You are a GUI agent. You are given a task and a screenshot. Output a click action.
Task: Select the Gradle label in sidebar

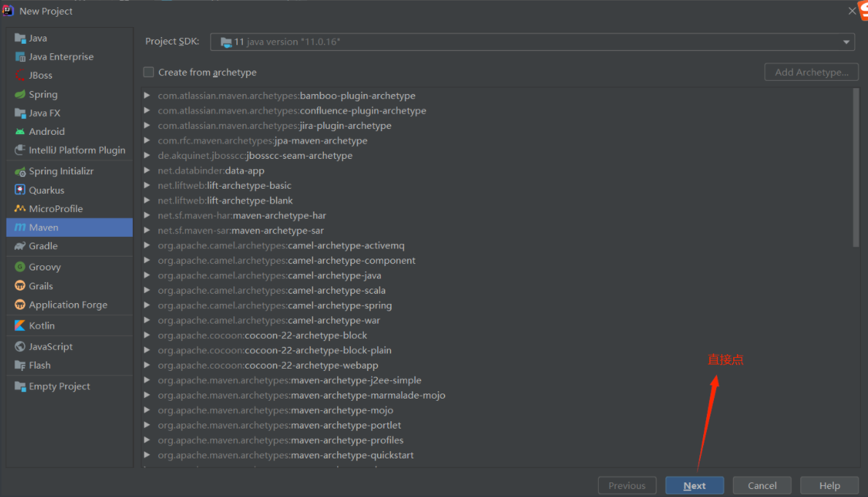click(43, 246)
